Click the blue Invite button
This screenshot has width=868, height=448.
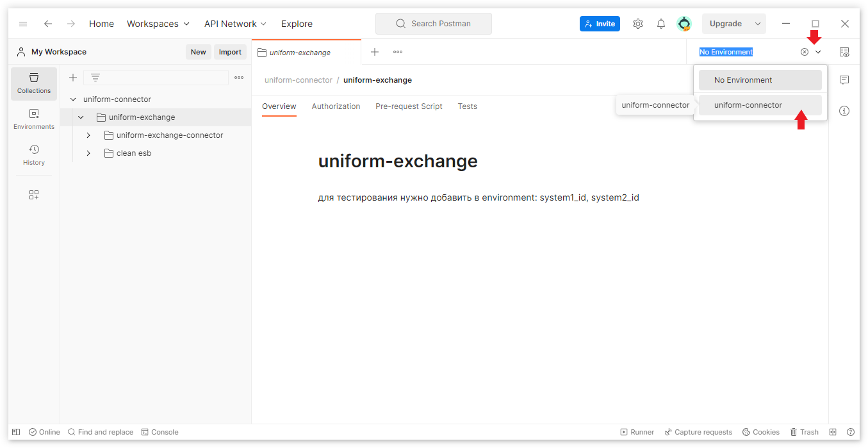point(600,24)
